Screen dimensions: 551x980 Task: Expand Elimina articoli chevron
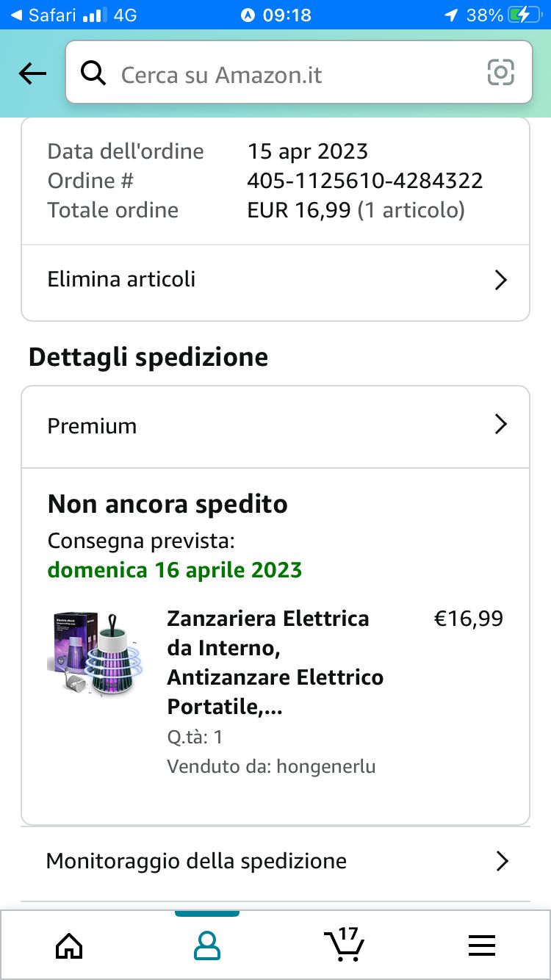click(x=501, y=280)
